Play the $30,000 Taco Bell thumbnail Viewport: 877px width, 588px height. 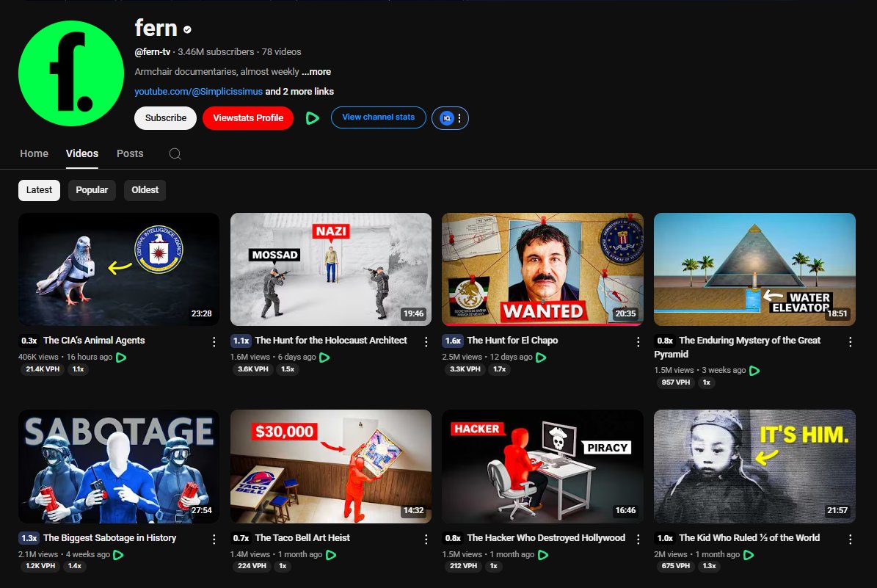coord(330,467)
